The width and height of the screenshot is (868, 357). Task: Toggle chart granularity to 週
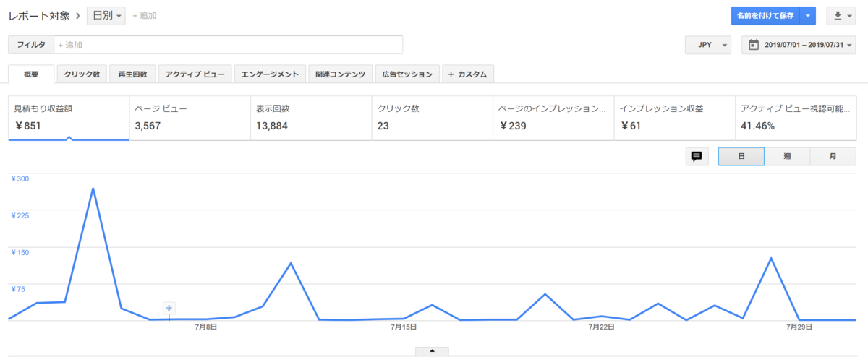(787, 156)
